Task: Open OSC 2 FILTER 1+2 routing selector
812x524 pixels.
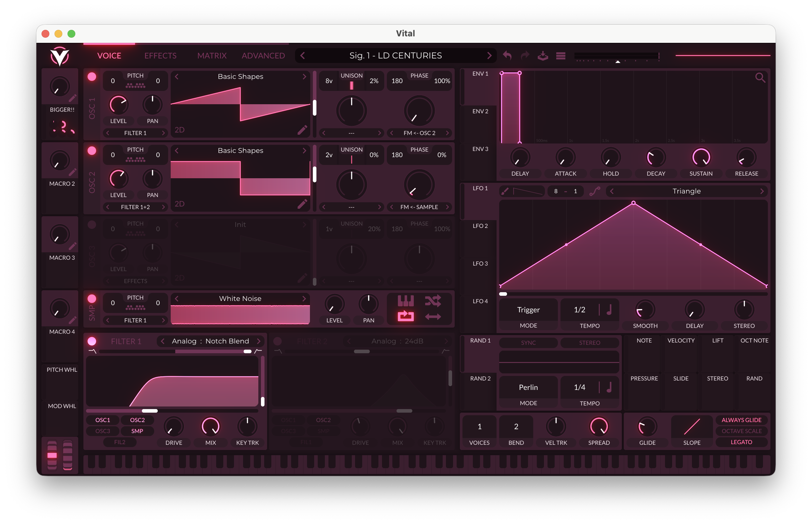Action: [x=135, y=207]
